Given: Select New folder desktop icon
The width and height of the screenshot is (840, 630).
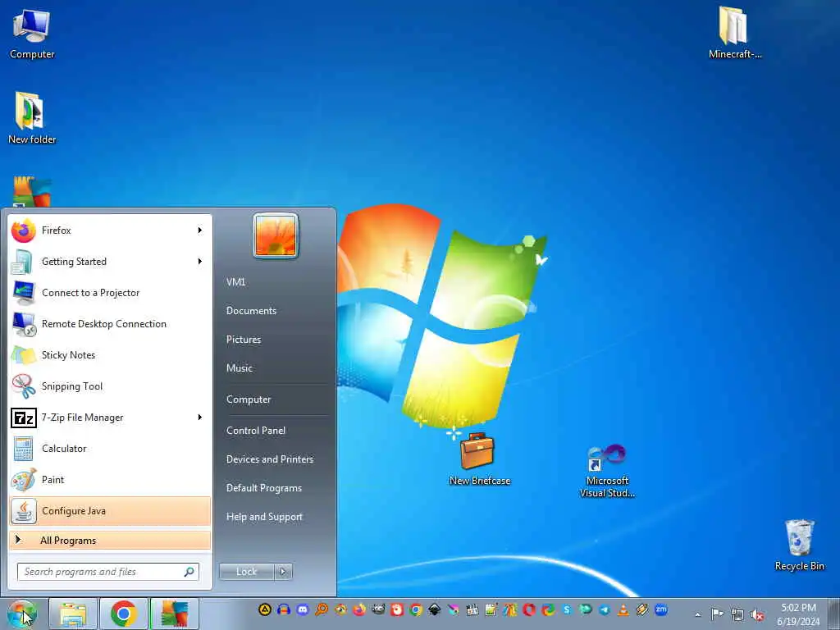Looking at the screenshot, I should (x=32, y=118).
